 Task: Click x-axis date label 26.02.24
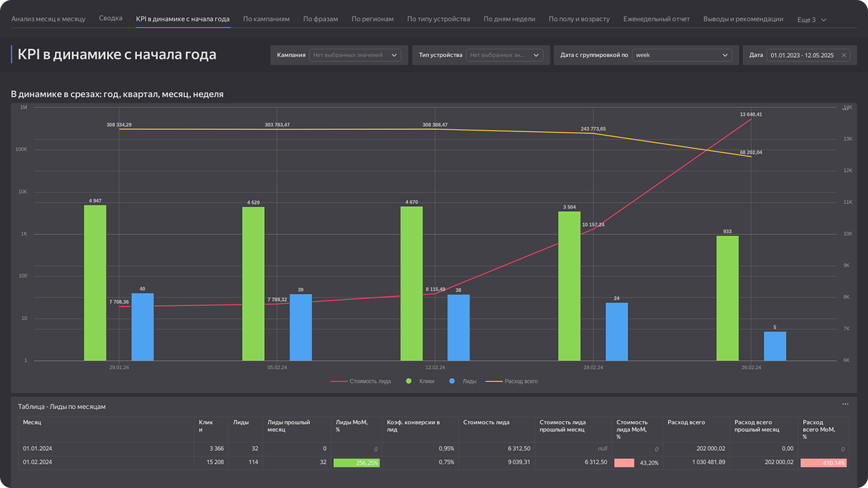click(751, 367)
